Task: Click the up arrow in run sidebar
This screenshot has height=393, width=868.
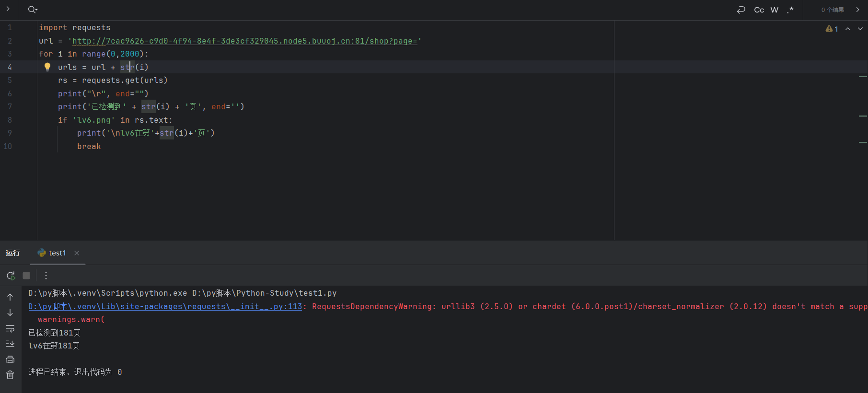Action: tap(10, 297)
